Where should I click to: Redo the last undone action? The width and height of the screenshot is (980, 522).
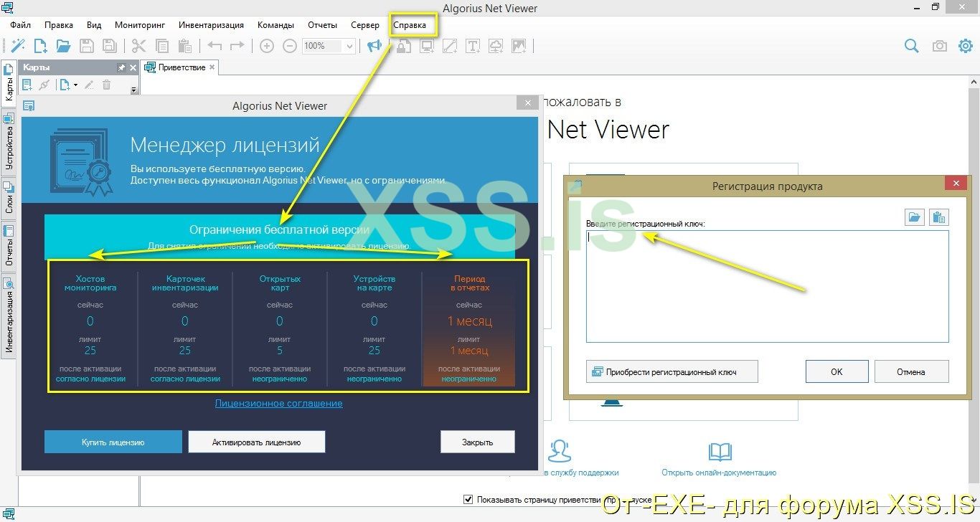click(x=237, y=46)
